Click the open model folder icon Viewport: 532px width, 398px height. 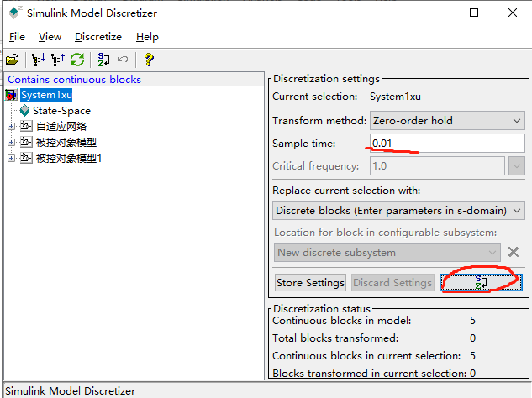13,60
